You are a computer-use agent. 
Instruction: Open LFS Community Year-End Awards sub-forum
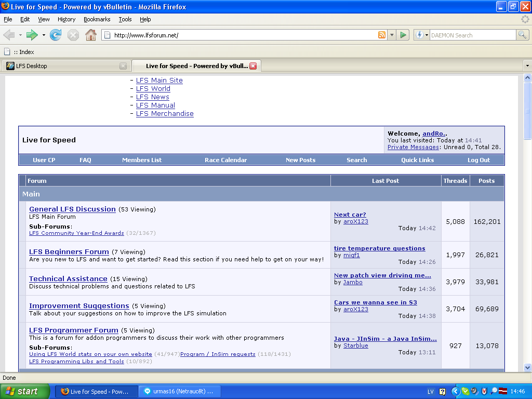point(76,233)
